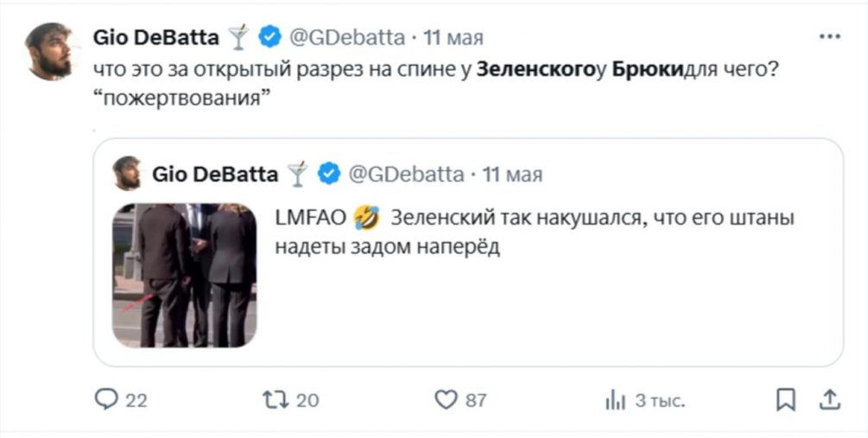Open the quoted tweet text starting with LMFAO

coord(534,232)
